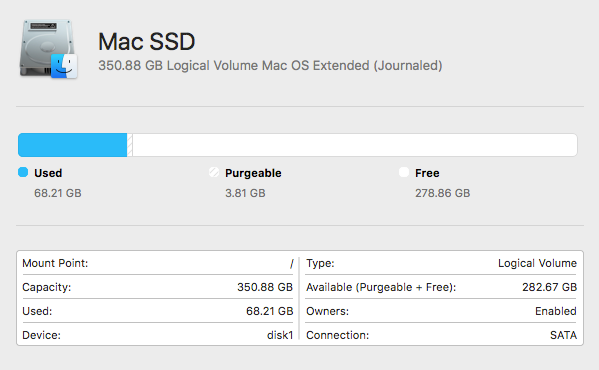
Task: Click the Used label in legend
Action: point(48,173)
